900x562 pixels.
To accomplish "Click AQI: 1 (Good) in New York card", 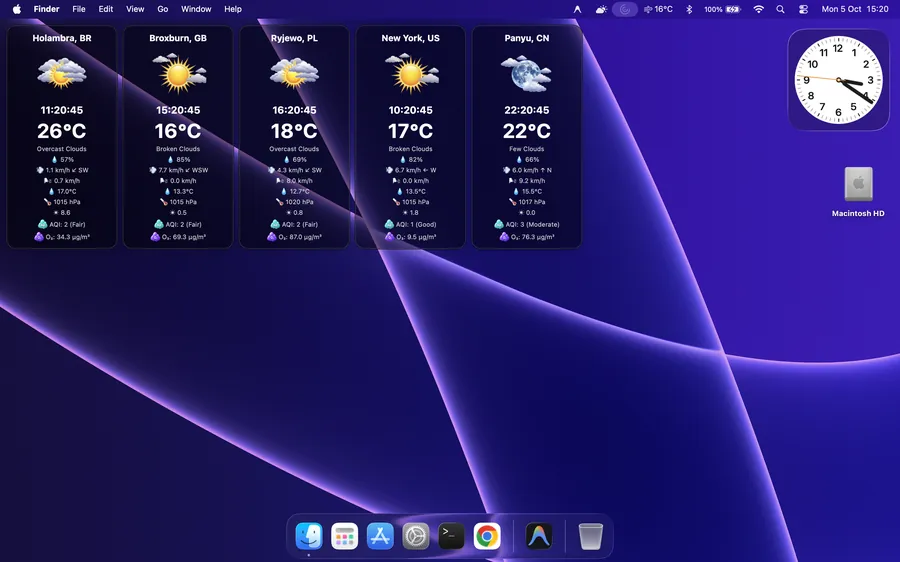I will pos(410,224).
